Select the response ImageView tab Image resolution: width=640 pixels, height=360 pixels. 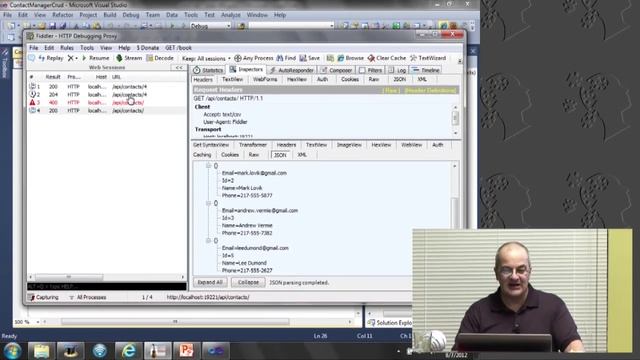tap(349, 145)
